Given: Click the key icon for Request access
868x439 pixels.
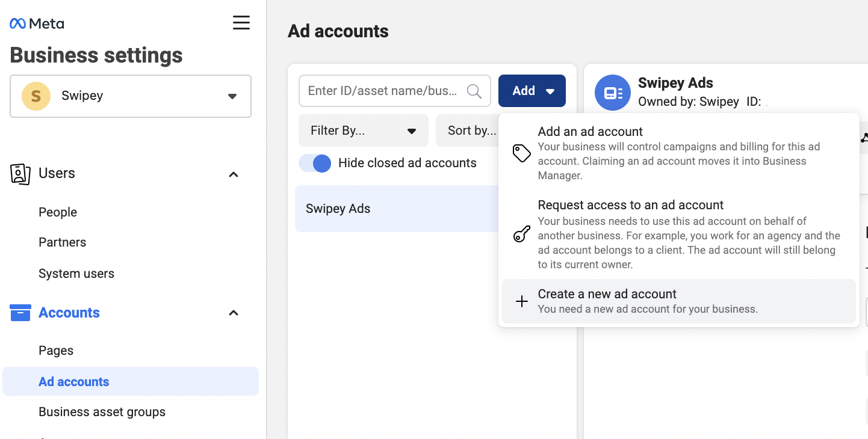Looking at the screenshot, I should click(521, 234).
